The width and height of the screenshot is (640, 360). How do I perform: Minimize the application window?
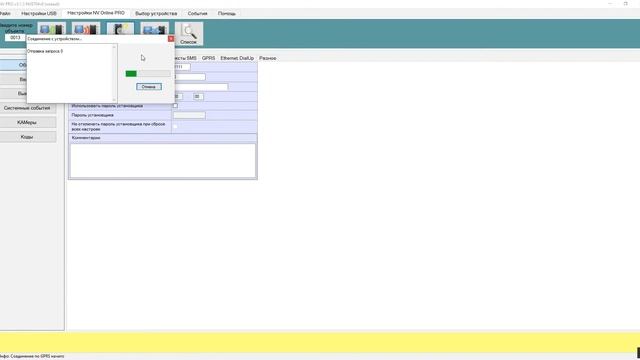pos(611,4)
